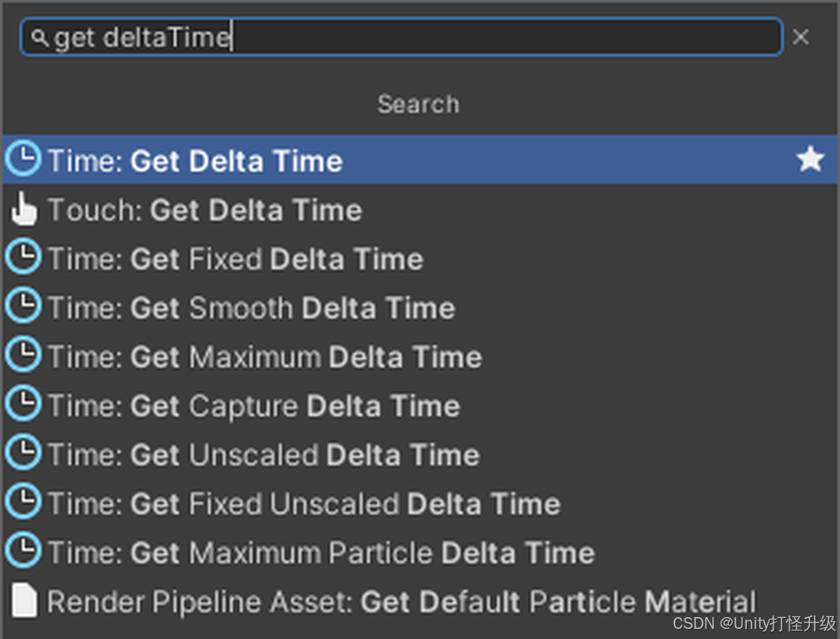Choose Render Pipeline Asset: Get Default Particle Material
Screen dimensions: 840x639
pyautogui.click(x=402, y=602)
